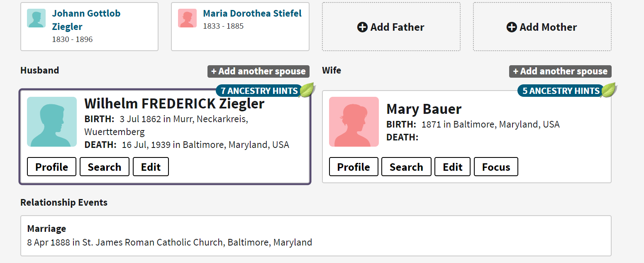Open Maria Dorothea Stiefel's record
The width and height of the screenshot is (644, 263).
coord(252,13)
